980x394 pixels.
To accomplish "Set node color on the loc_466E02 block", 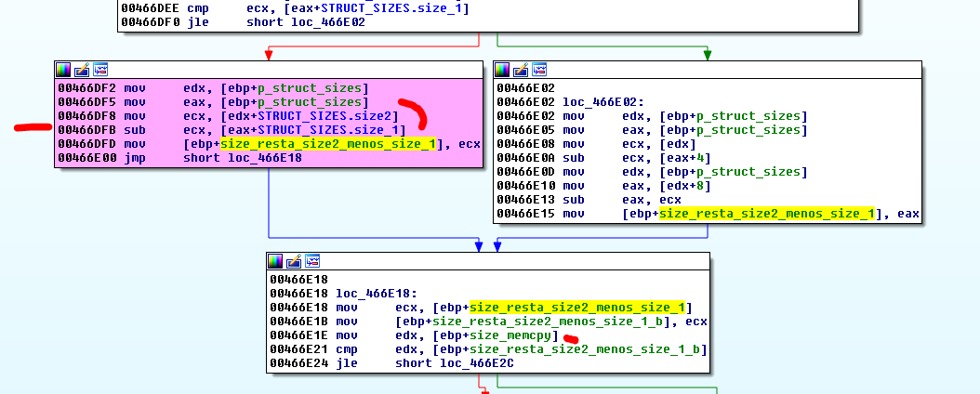I will click(x=502, y=70).
